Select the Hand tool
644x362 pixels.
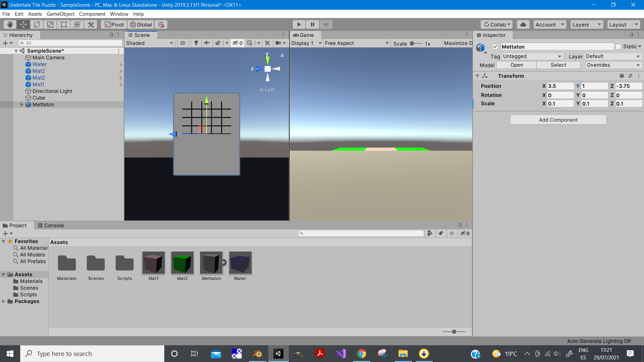tap(10, 24)
